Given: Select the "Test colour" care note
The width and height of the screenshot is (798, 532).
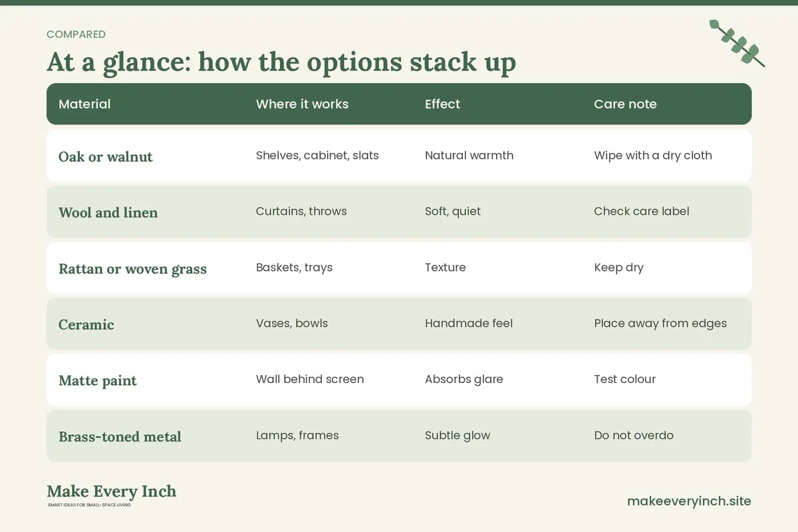Looking at the screenshot, I should tap(624, 379).
